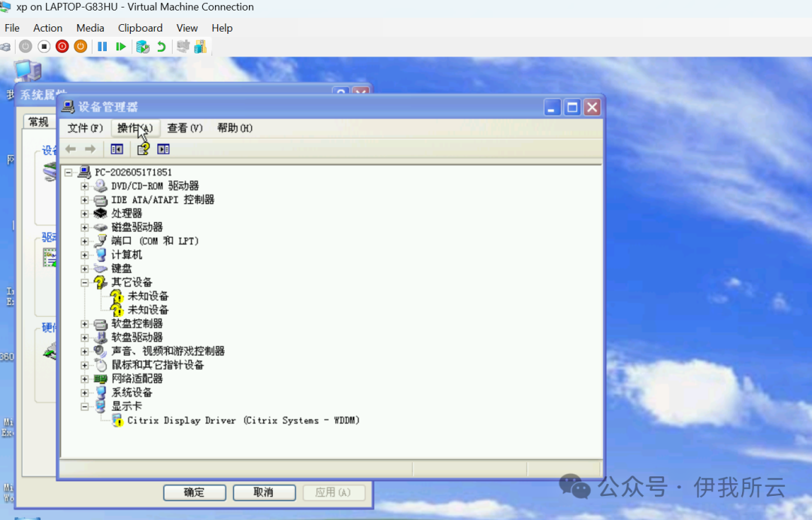Open the Help menu of VM Connection
The height and width of the screenshot is (520, 812).
click(x=222, y=28)
